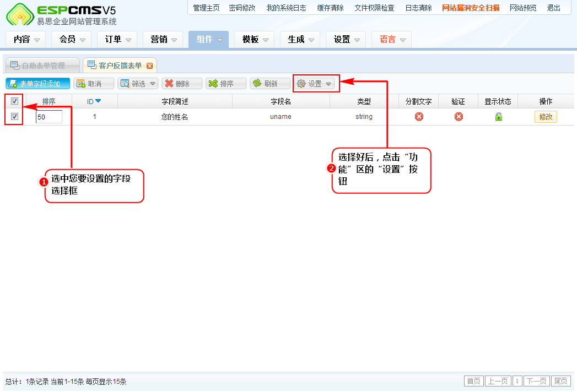Click the red X 删除 button
The image size is (577, 392).
[x=182, y=84]
